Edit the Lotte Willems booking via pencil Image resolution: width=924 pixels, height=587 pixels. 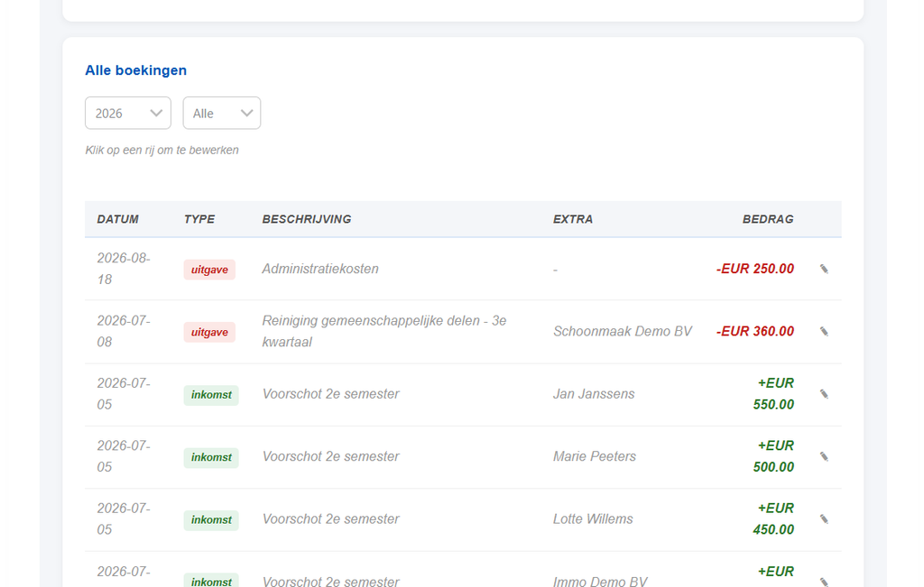(824, 518)
